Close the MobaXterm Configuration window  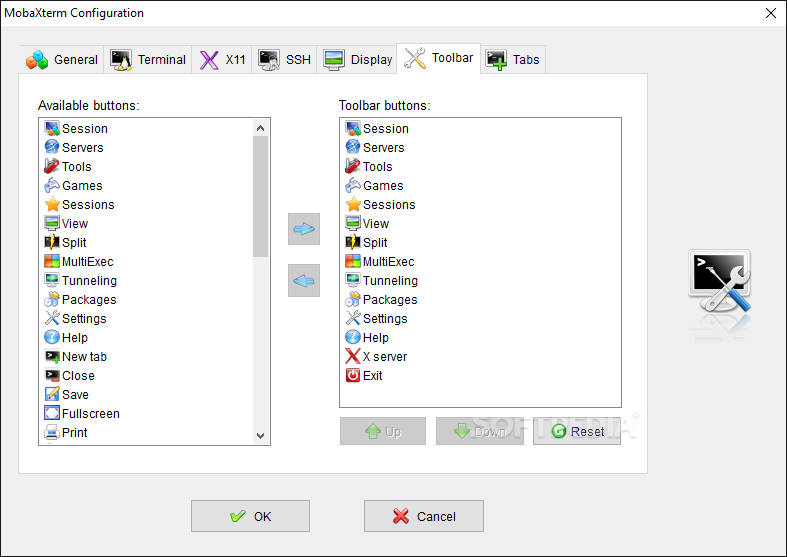click(771, 13)
